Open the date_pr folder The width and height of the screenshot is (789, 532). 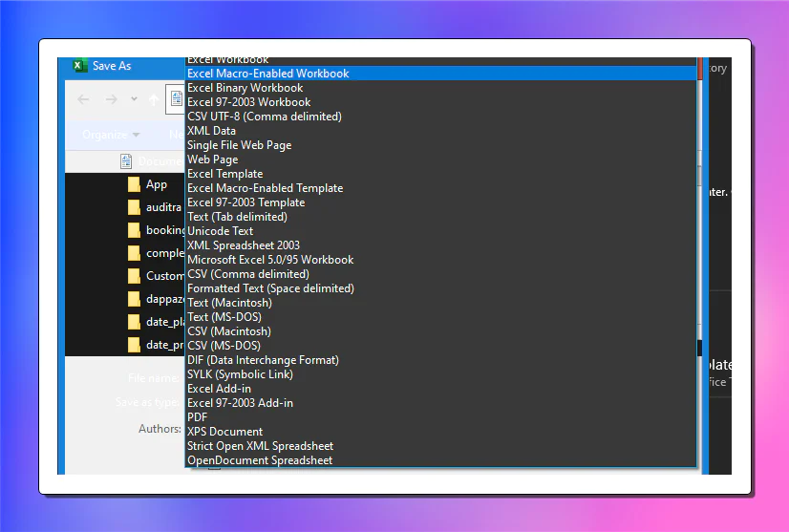click(156, 345)
